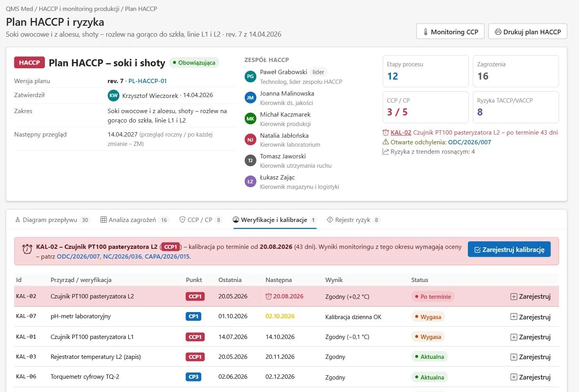Click Zarejestruj for KAL-06 Torquemetr row
Viewport: 579px width, 392px height.
point(530,377)
